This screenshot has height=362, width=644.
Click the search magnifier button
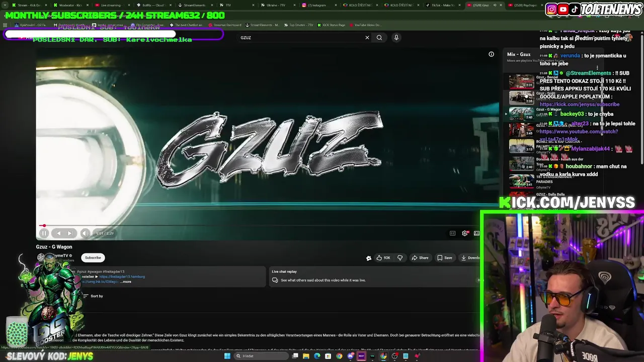point(379,37)
